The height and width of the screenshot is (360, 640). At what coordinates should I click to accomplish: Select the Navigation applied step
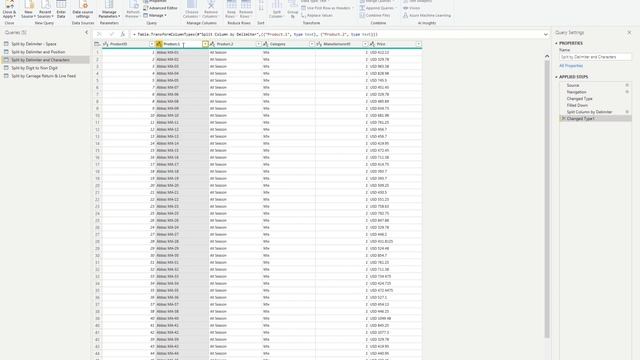coord(576,92)
